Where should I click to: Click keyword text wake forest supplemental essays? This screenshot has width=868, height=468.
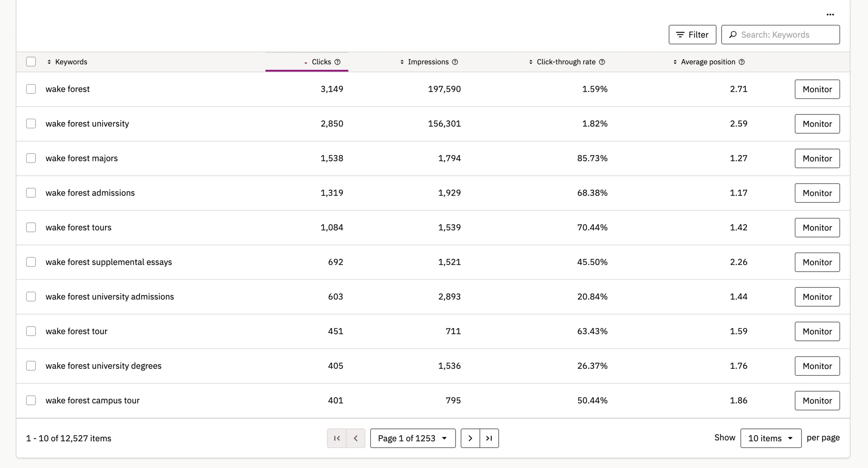pyautogui.click(x=109, y=262)
